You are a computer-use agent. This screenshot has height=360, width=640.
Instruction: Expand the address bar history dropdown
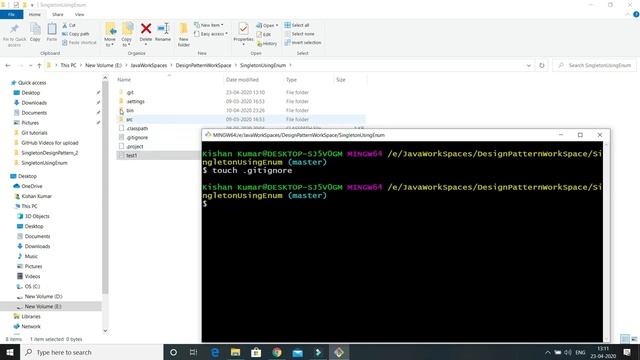529,65
